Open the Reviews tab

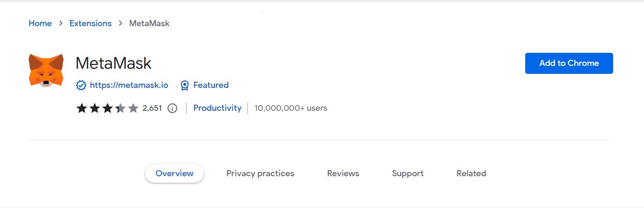click(343, 173)
